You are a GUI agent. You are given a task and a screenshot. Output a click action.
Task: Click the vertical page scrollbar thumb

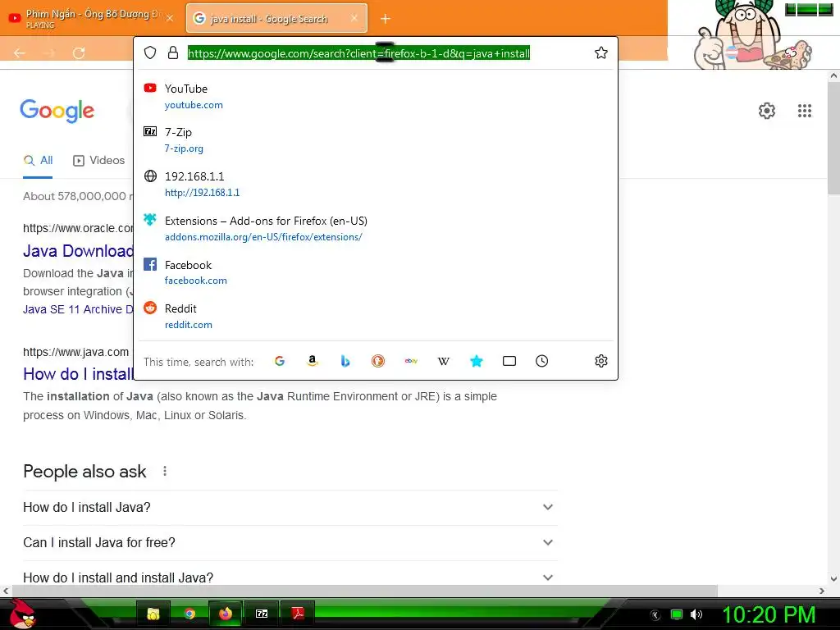(833, 139)
